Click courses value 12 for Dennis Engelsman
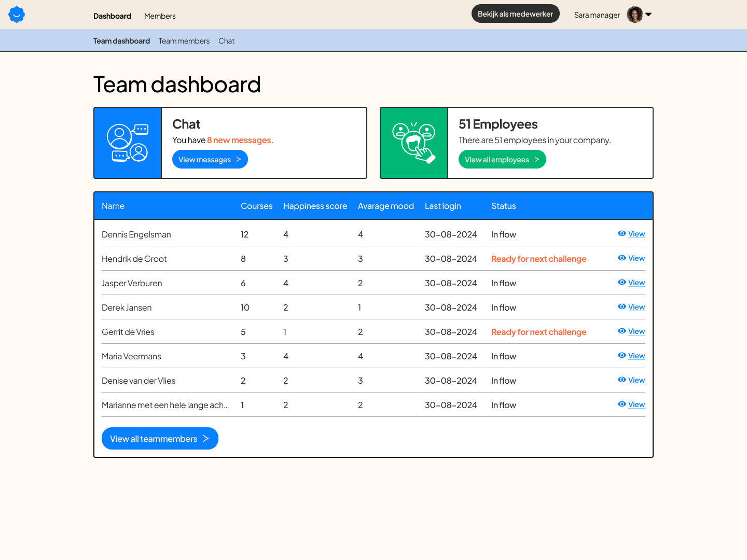Screen dimensions: 747x560 pos(245,234)
